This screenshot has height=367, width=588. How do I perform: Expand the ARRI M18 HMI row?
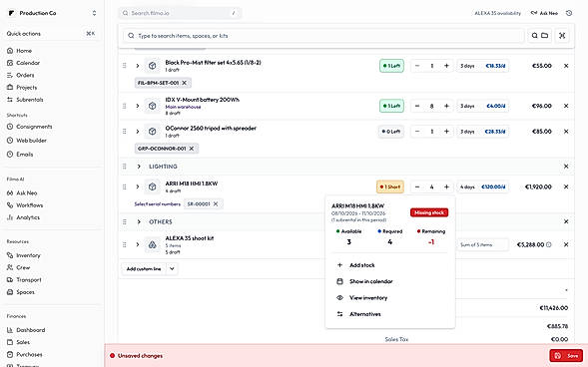click(x=138, y=186)
